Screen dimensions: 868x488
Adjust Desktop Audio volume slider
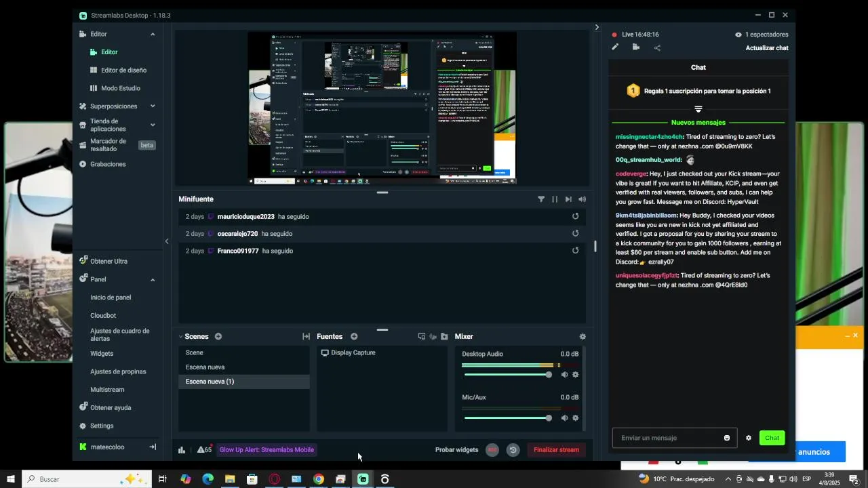point(507,375)
